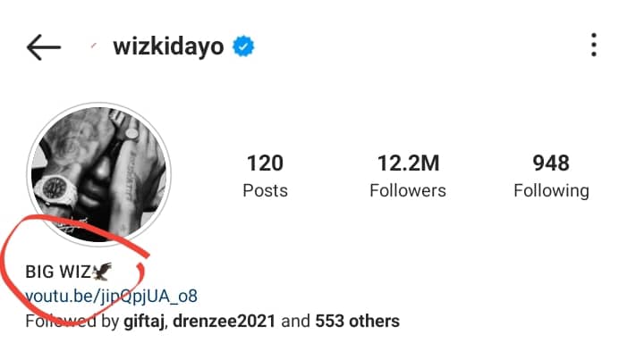The height and width of the screenshot is (360, 644).
Task: Click the small red mark before username
Action: 94,46
